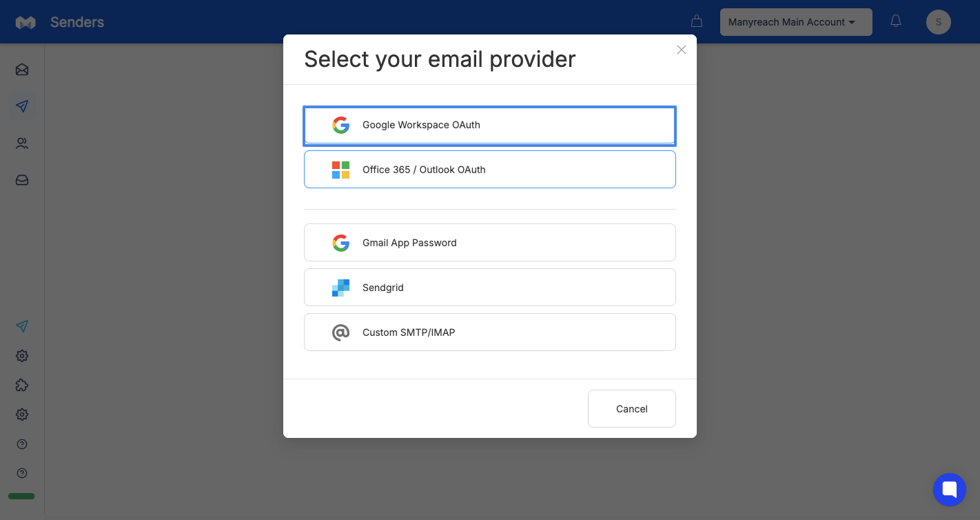Screen dimensions: 980x520
Task: Click the gear icon just above the puzzle piece
Action: tap(22, 356)
